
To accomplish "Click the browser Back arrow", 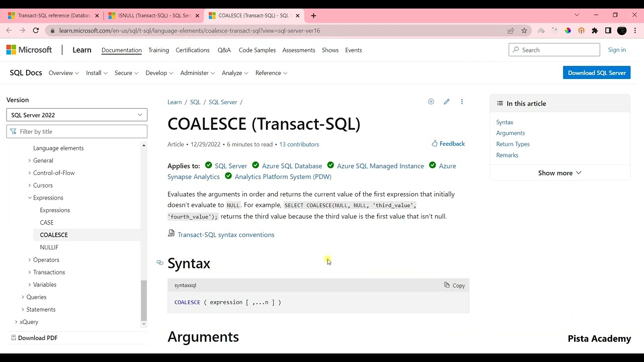I will tap(9, 31).
